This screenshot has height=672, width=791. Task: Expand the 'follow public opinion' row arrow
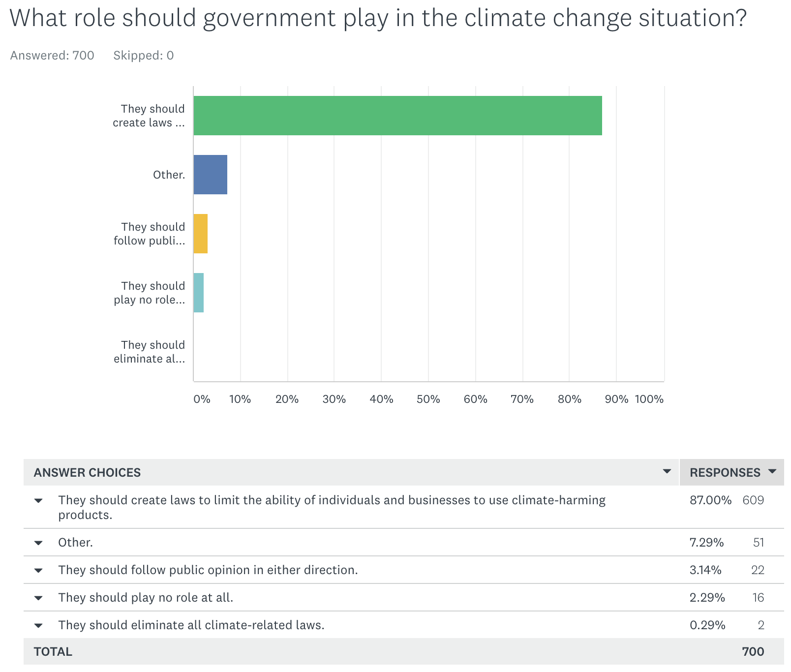tap(38, 571)
